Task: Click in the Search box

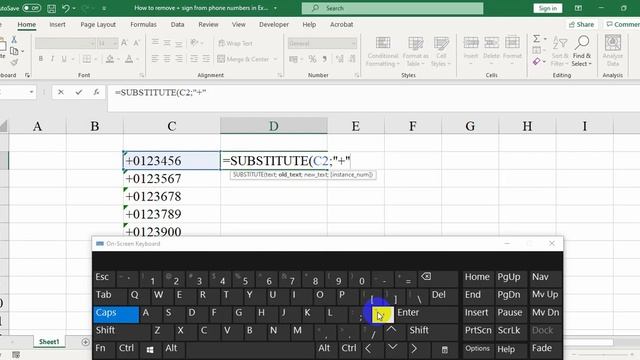Action: 392,8
